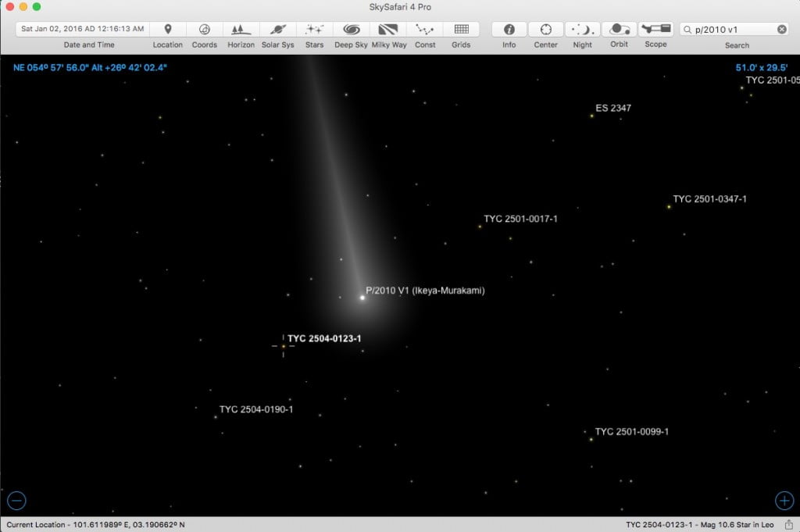Toggle the Horizon display icon
This screenshot has width=800, height=532.
[241, 29]
